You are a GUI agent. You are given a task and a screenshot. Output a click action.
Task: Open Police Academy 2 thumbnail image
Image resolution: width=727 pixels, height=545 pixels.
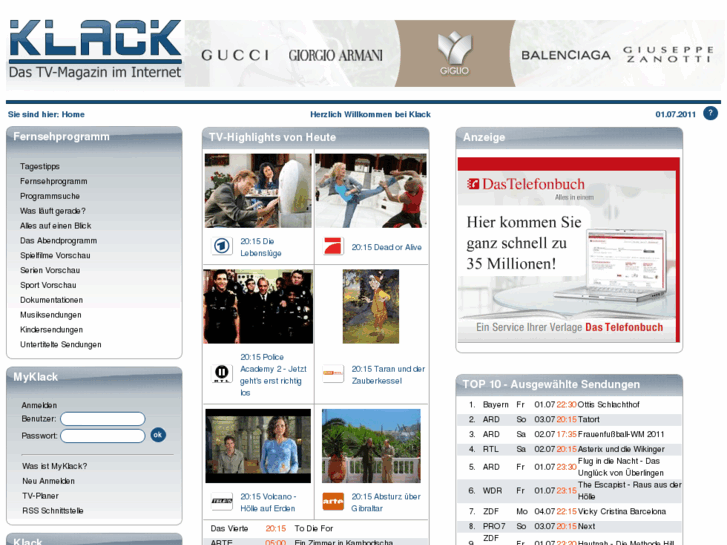pos(258,307)
